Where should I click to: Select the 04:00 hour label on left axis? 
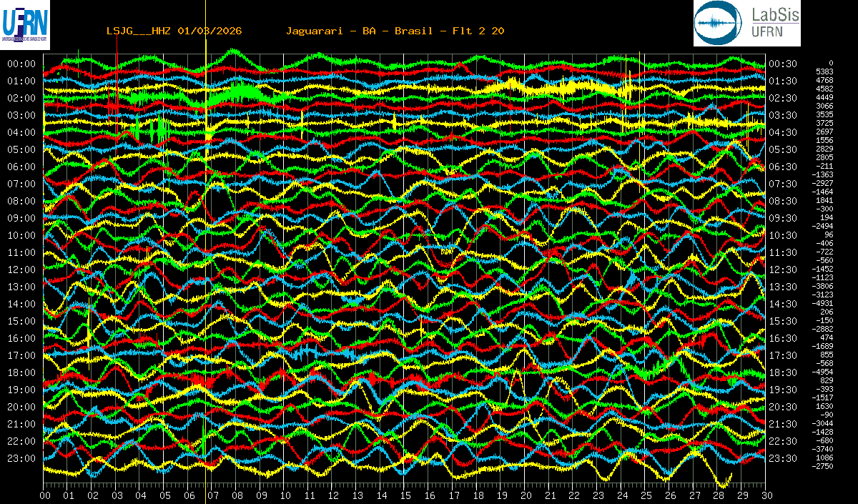tap(21, 132)
